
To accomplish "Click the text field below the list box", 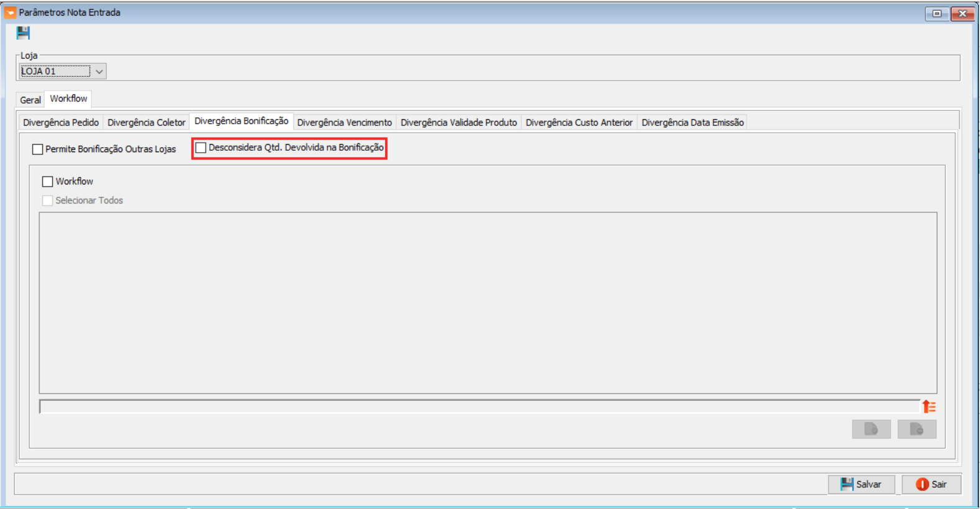I will (x=478, y=407).
